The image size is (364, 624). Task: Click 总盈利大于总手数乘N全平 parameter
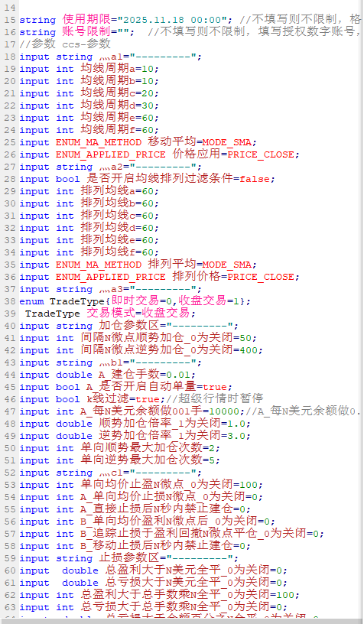tap(151, 595)
